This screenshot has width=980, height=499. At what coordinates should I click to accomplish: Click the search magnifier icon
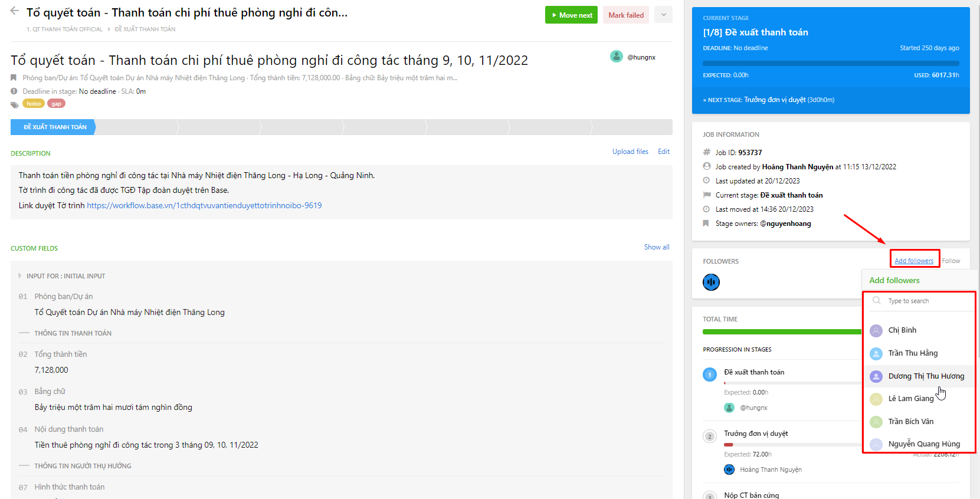click(877, 301)
